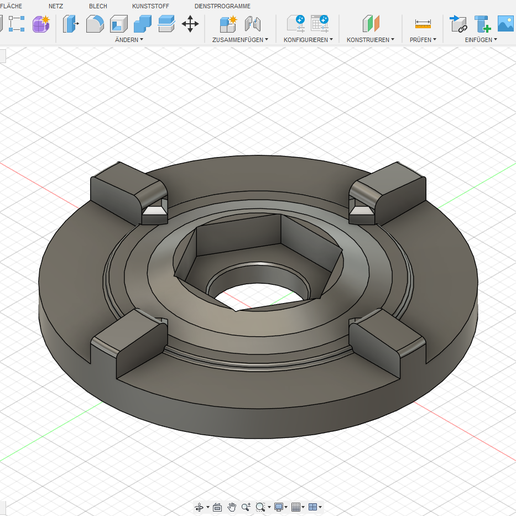Image resolution: width=516 pixels, height=516 pixels.
Task: Expand the ZUSAMMENFÜGEN dropdown
Action: click(x=240, y=40)
